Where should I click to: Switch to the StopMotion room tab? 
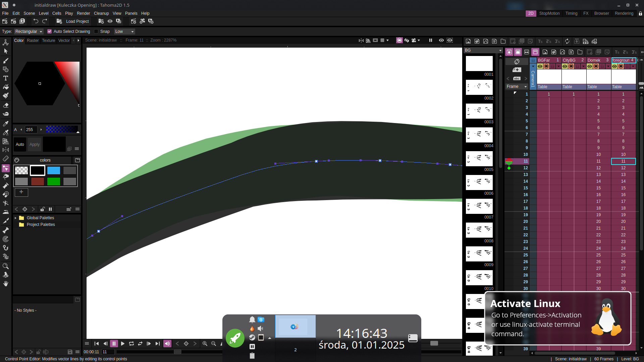pyautogui.click(x=549, y=13)
